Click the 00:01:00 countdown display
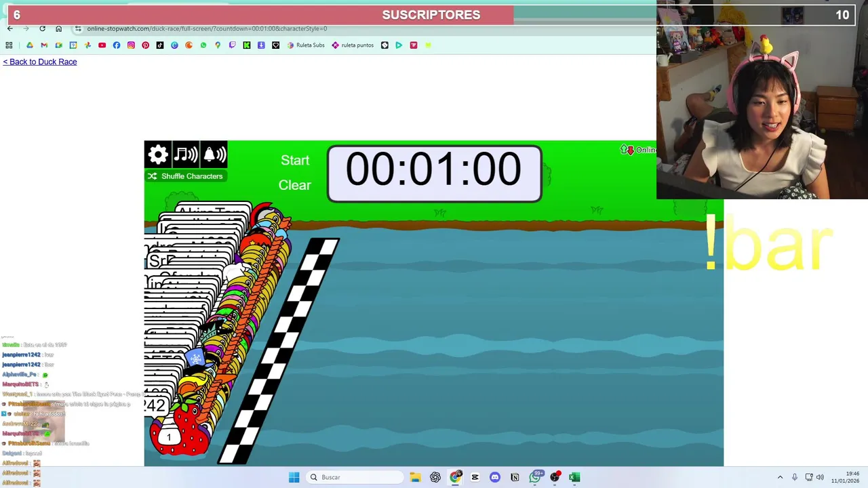 click(x=434, y=173)
